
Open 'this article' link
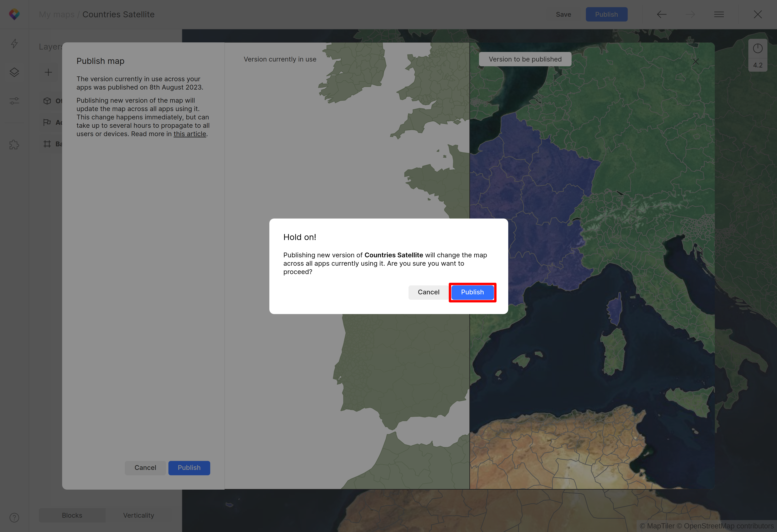pyautogui.click(x=190, y=134)
